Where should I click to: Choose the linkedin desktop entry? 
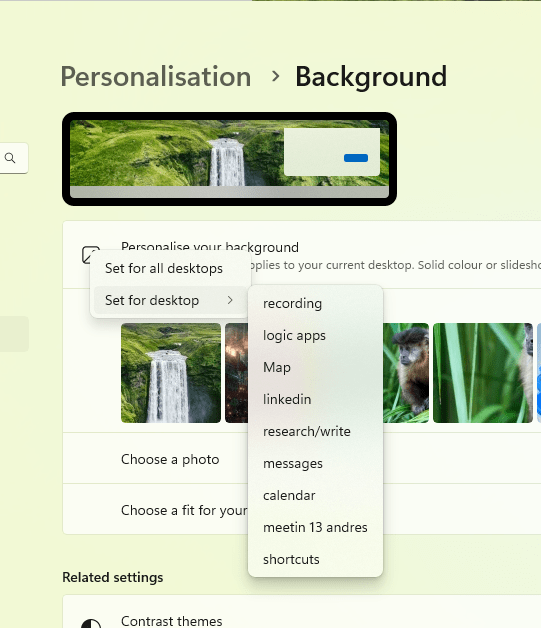pyautogui.click(x=316, y=399)
